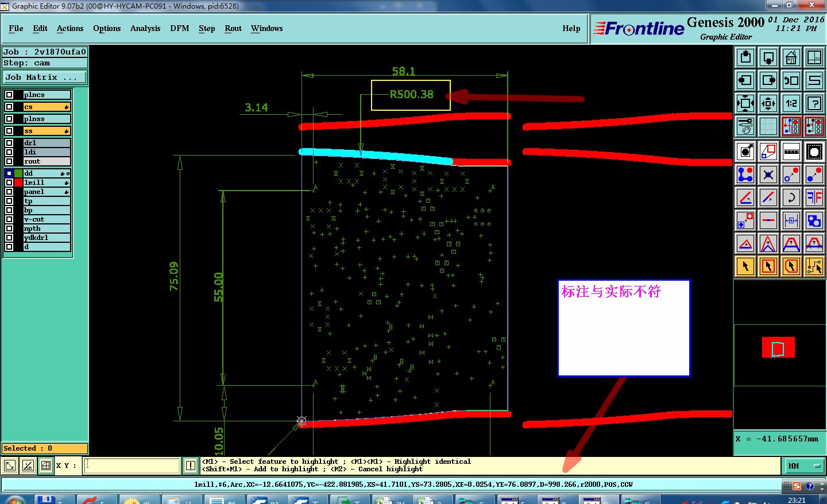Open the Edit menu
This screenshot has width=827, height=504.
point(40,28)
